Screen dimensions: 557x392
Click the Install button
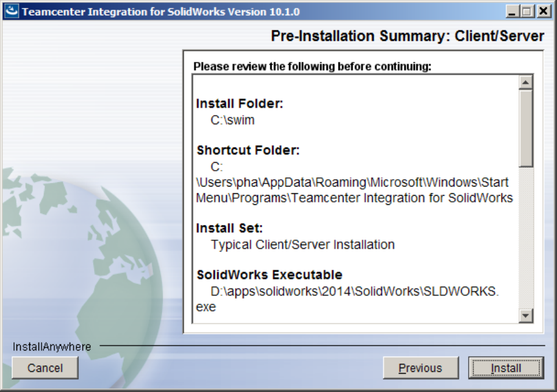[506, 368]
